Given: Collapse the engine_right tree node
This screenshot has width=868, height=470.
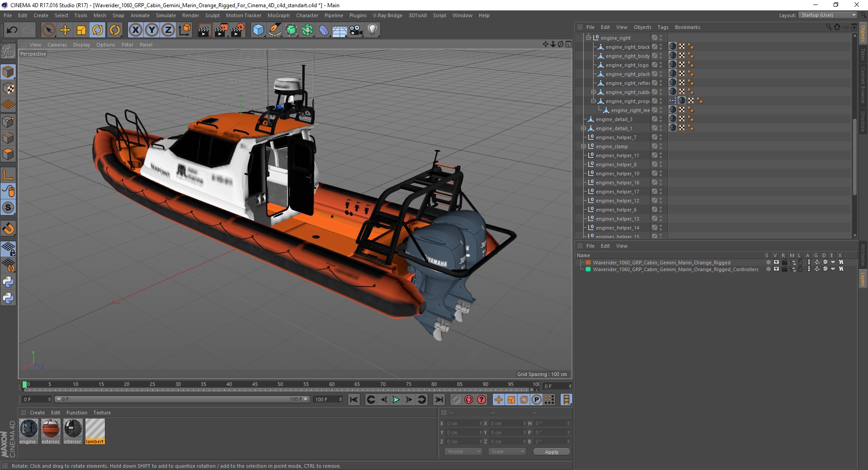Looking at the screenshot, I should click(x=589, y=38).
